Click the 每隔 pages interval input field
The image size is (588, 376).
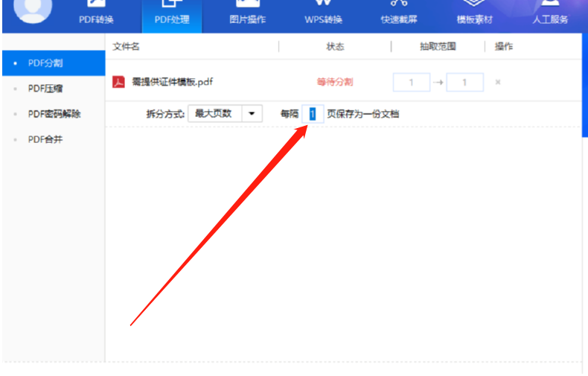313,114
